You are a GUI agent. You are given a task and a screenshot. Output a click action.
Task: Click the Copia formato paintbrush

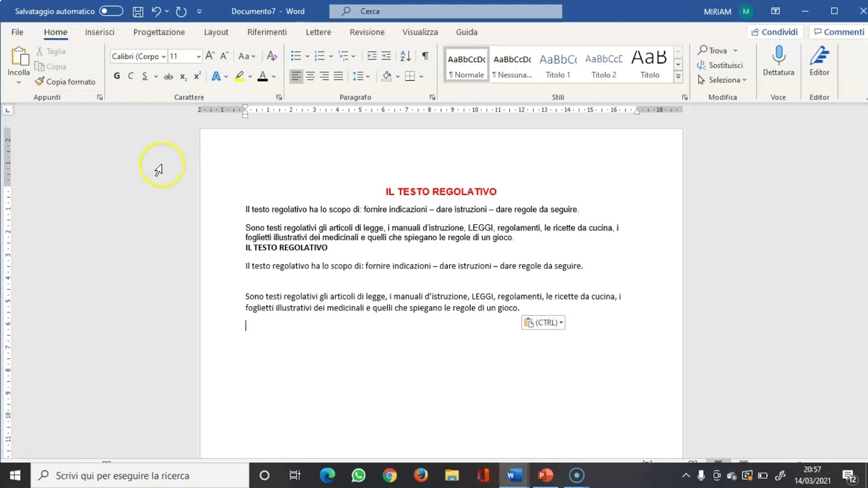[66, 81]
